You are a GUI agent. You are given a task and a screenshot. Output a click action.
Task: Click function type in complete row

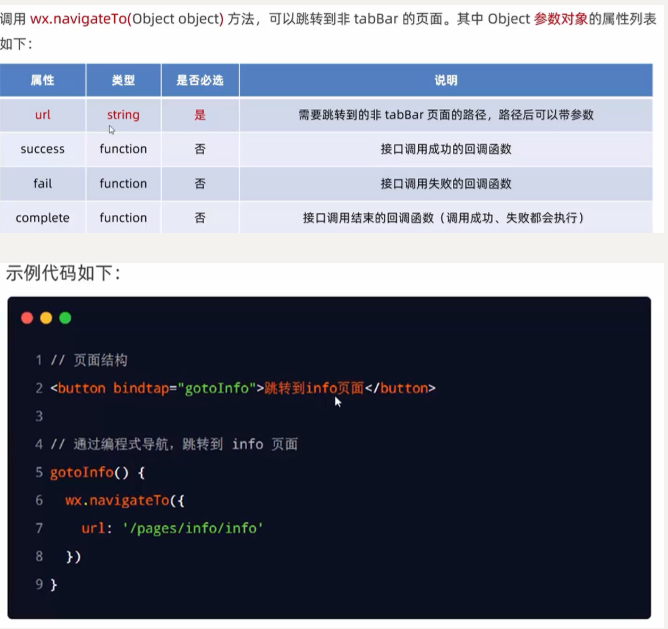coord(123,218)
